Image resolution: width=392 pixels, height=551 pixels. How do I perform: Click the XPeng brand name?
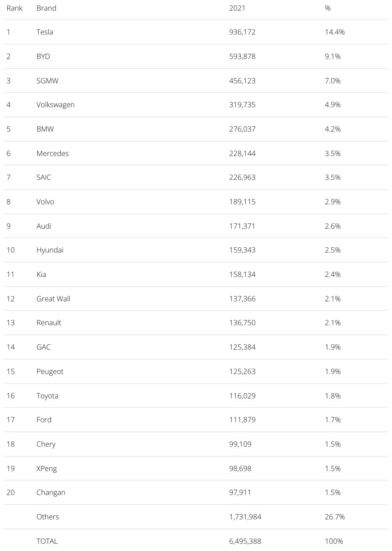click(46, 468)
